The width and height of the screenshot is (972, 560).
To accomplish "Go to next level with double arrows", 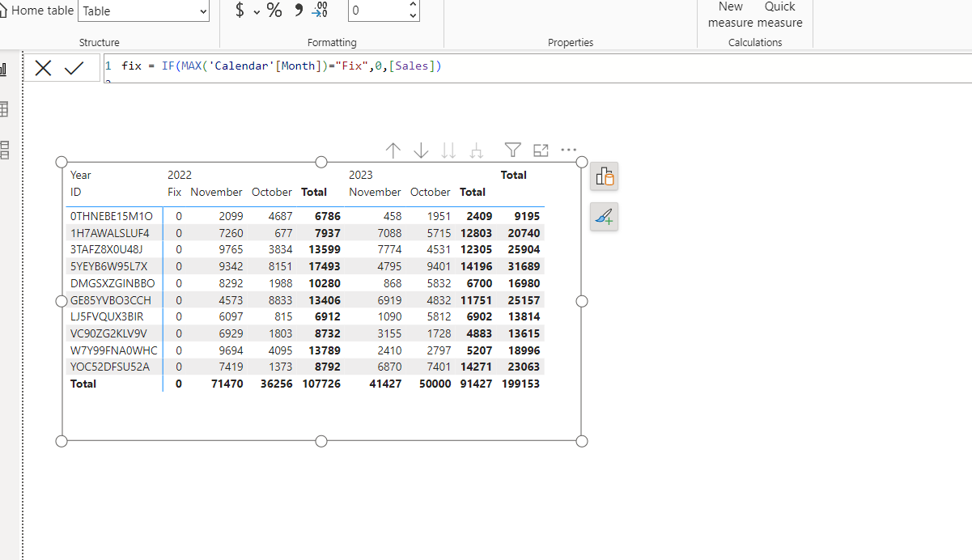I will [448, 151].
